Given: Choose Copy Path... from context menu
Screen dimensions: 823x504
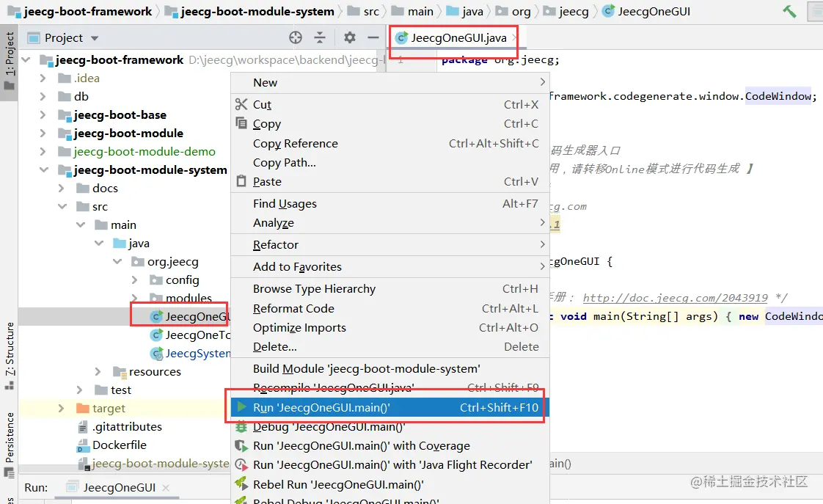Looking at the screenshot, I should coord(390,162).
